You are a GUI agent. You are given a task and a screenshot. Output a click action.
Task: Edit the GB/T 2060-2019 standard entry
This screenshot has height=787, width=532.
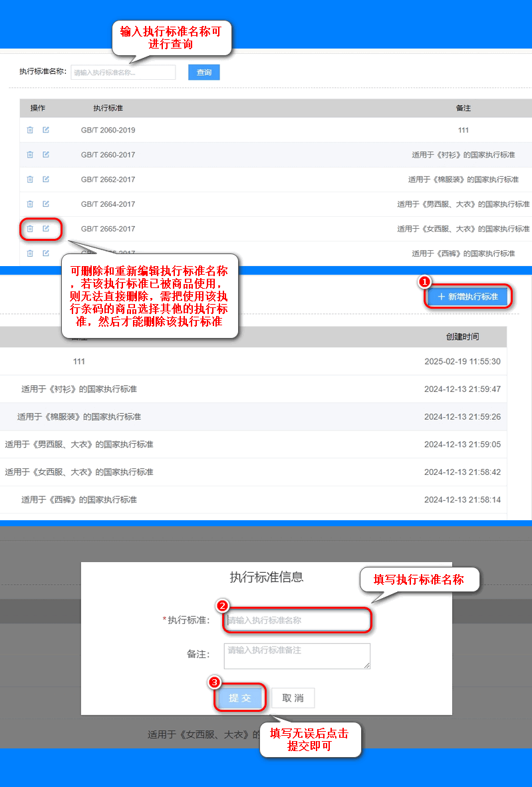pyautogui.click(x=46, y=130)
